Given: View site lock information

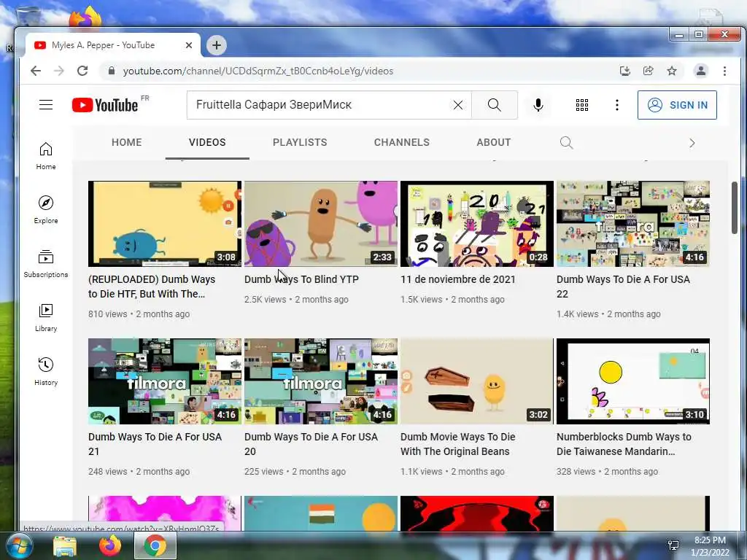Looking at the screenshot, I should [112, 71].
